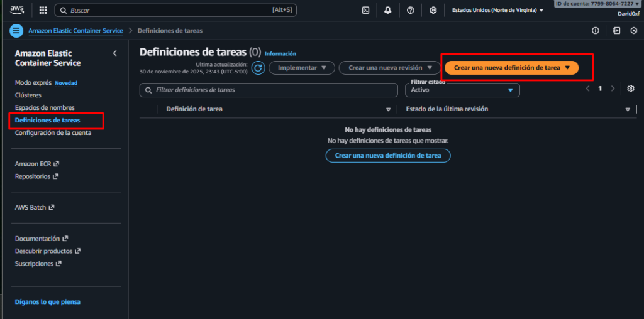Expand orange Crear una nueva definición de tarea
Screen dimensions: 644x319
click(x=511, y=68)
